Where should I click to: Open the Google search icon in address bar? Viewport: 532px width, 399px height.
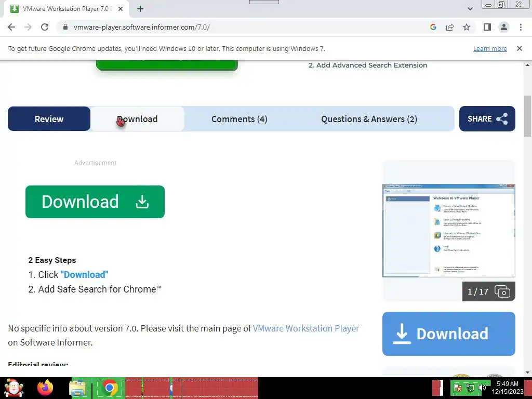click(433, 27)
